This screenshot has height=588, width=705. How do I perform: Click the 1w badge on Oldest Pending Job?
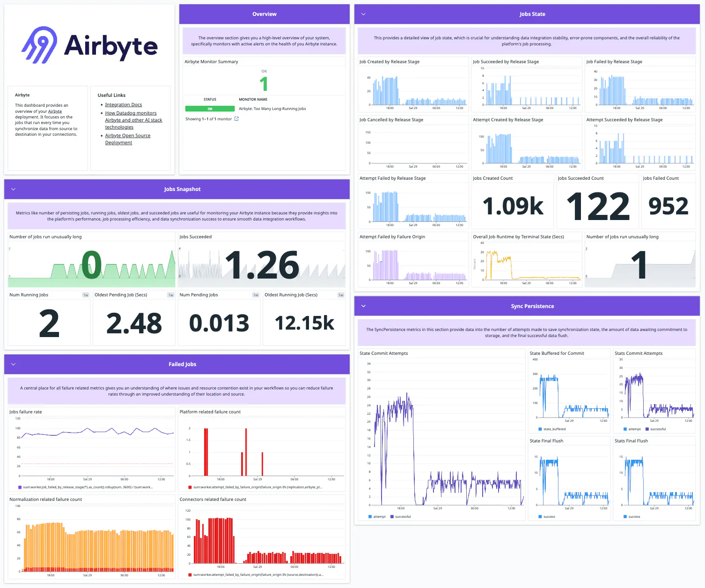pyautogui.click(x=170, y=295)
